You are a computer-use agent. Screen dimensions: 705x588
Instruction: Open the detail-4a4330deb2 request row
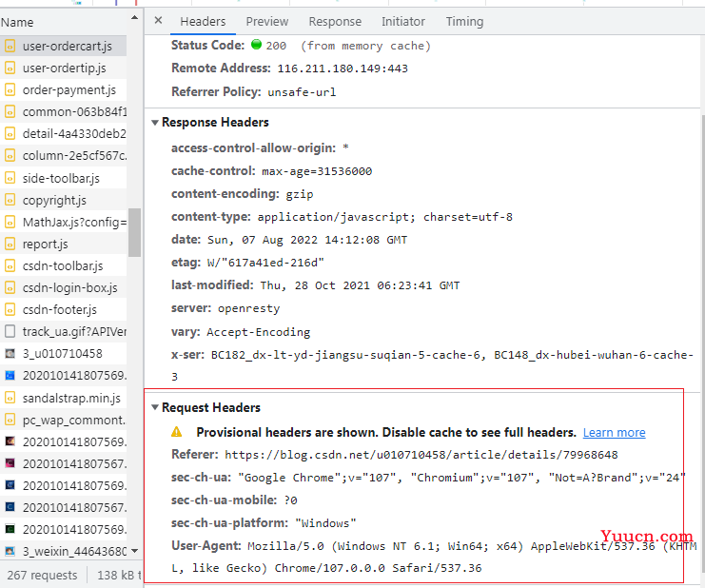64,134
